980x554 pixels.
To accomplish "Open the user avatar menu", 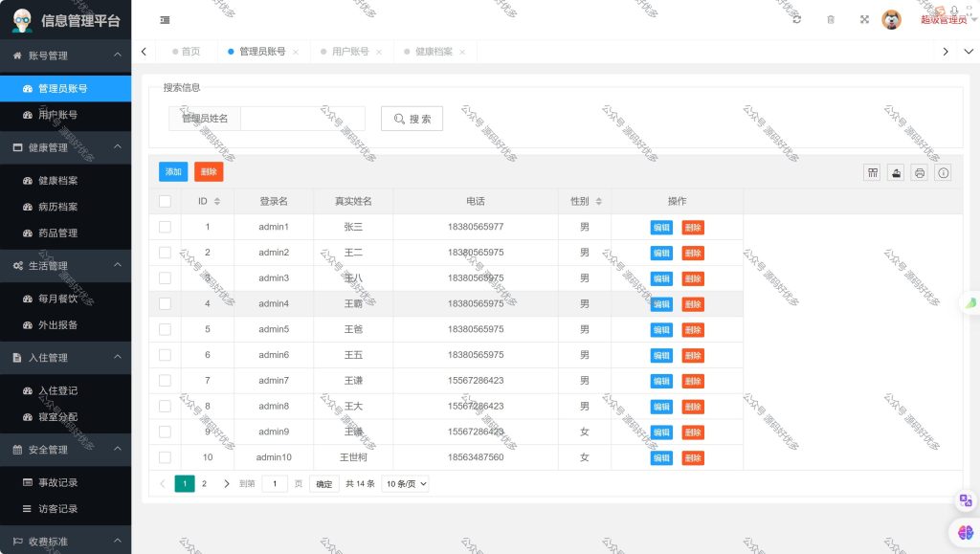I will click(891, 19).
